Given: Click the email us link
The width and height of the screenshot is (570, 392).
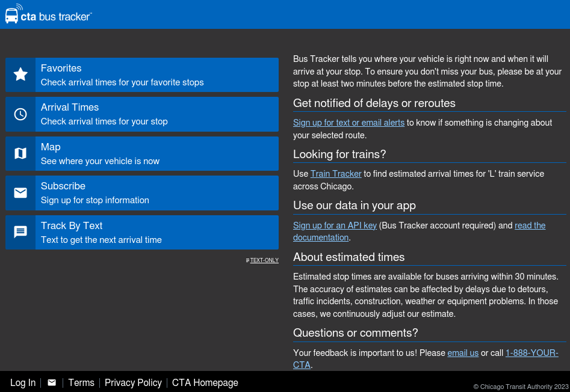Looking at the screenshot, I should coord(463,353).
